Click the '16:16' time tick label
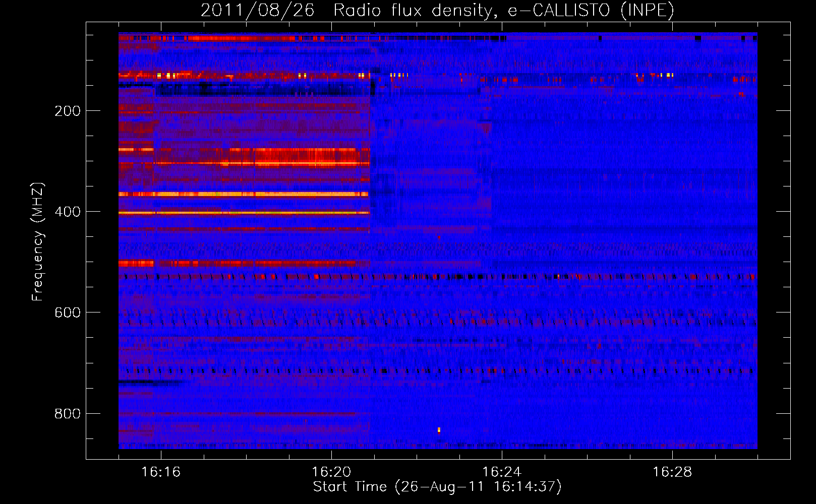The width and height of the screenshot is (816, 504). click(161, 472)
